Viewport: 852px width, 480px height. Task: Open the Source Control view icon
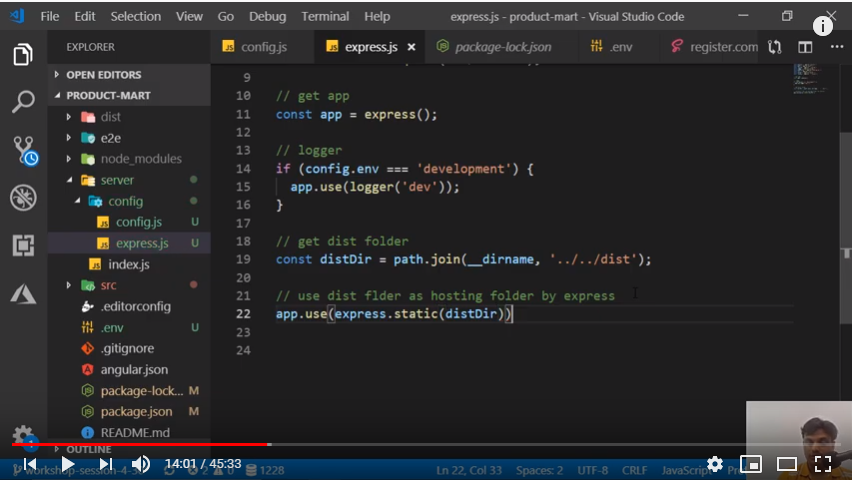click(23, 150)
